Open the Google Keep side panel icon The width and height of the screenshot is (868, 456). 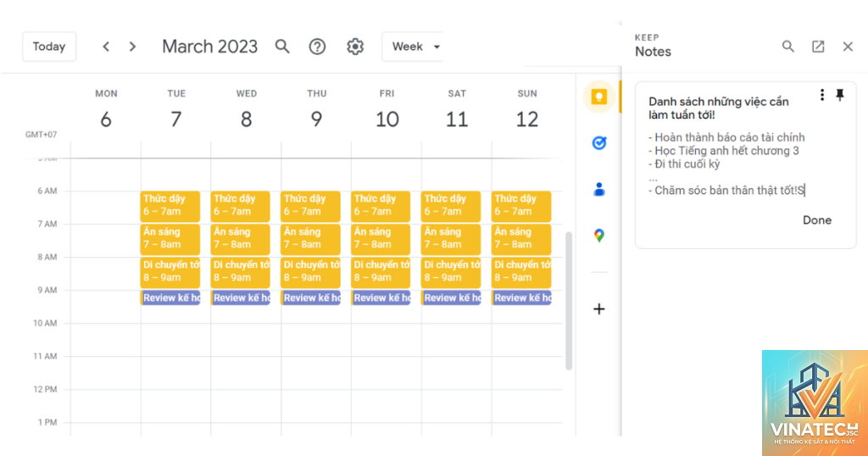coord(599,97)
